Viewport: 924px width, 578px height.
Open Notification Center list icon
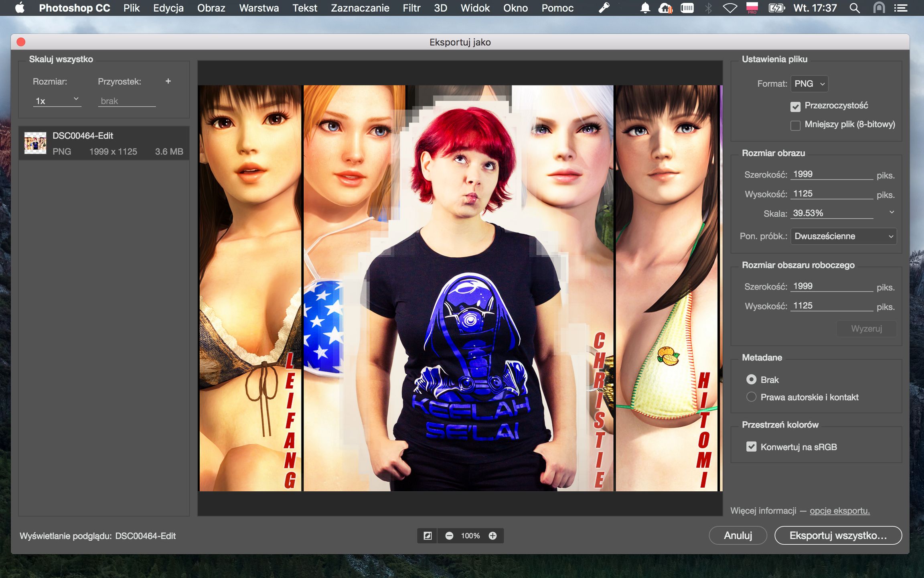coord(901,8)
